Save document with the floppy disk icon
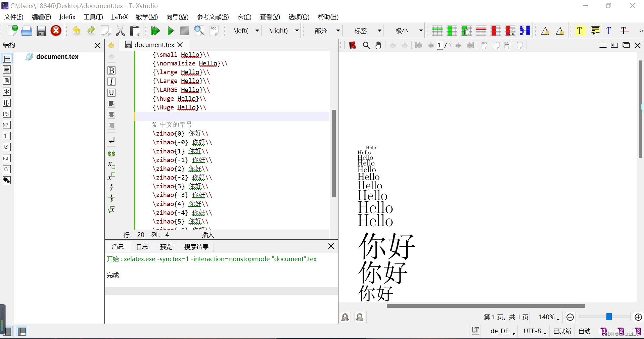The image size is (644, 339). [x=41, y=31]
